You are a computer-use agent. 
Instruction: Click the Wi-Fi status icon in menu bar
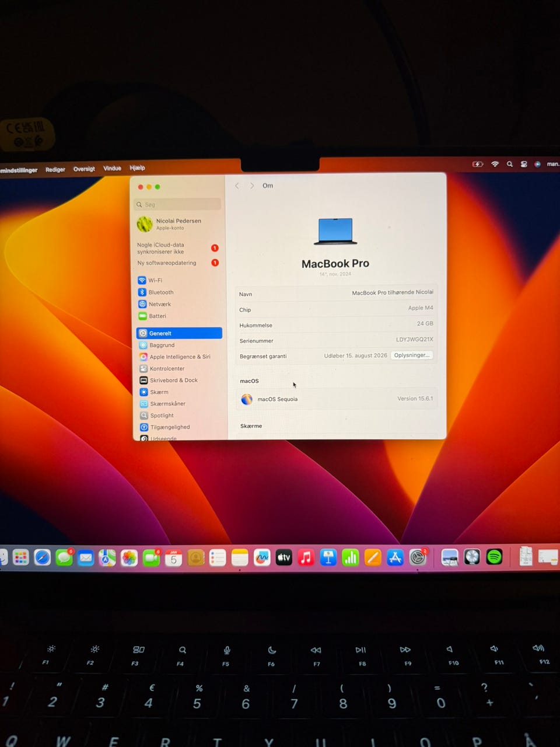pyautogui.click(x=495, y=165)
